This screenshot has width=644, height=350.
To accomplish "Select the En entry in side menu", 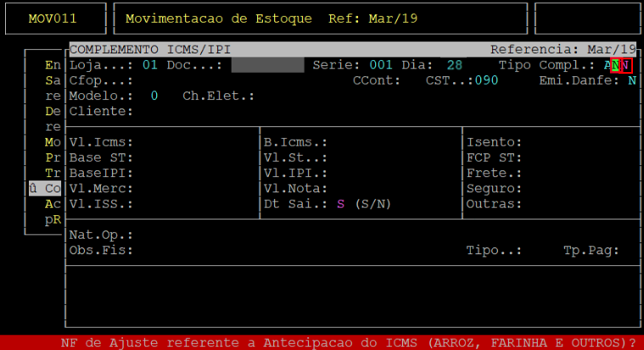I will [x=53, y=65].
